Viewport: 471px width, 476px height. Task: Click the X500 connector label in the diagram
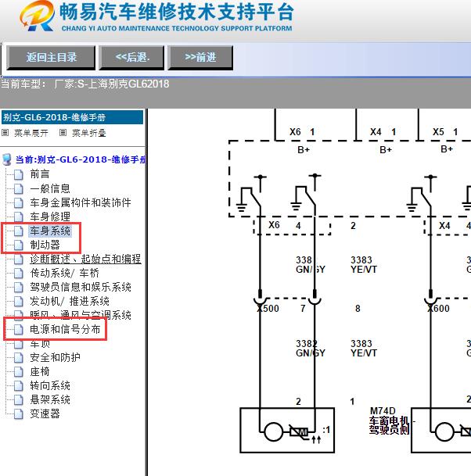(268, 309)
